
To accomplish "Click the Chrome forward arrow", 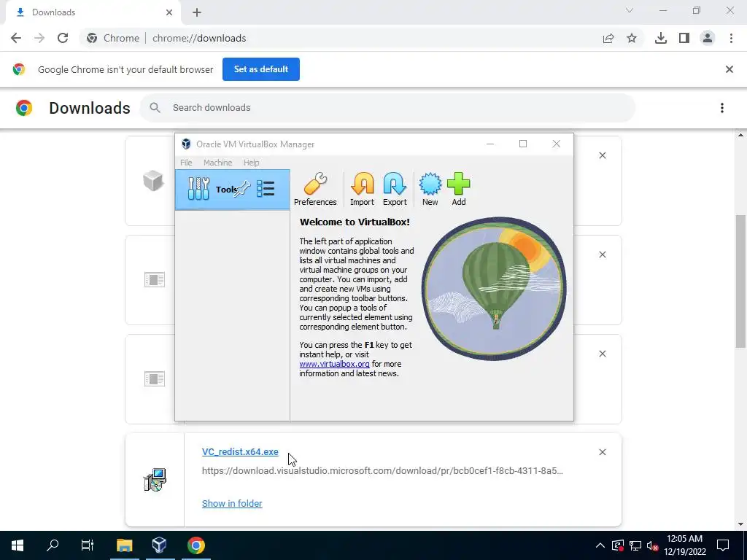I will tap(39, 38).
